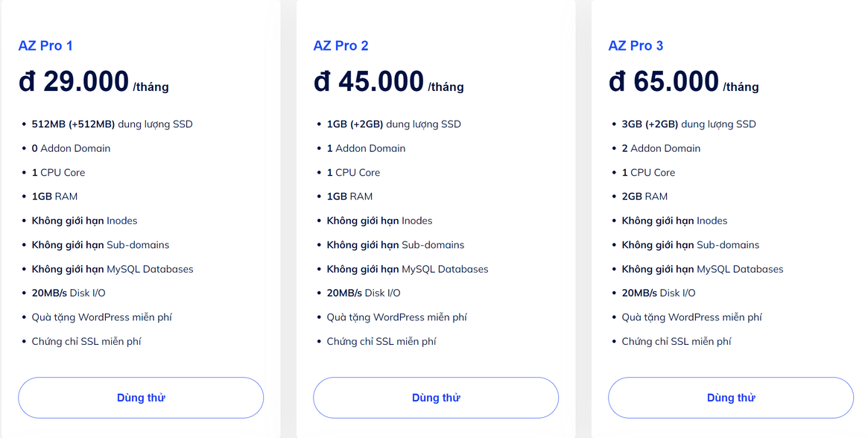
Task: Click the Dùng thử button for AZ Pro 2
Action: (436, 398)
